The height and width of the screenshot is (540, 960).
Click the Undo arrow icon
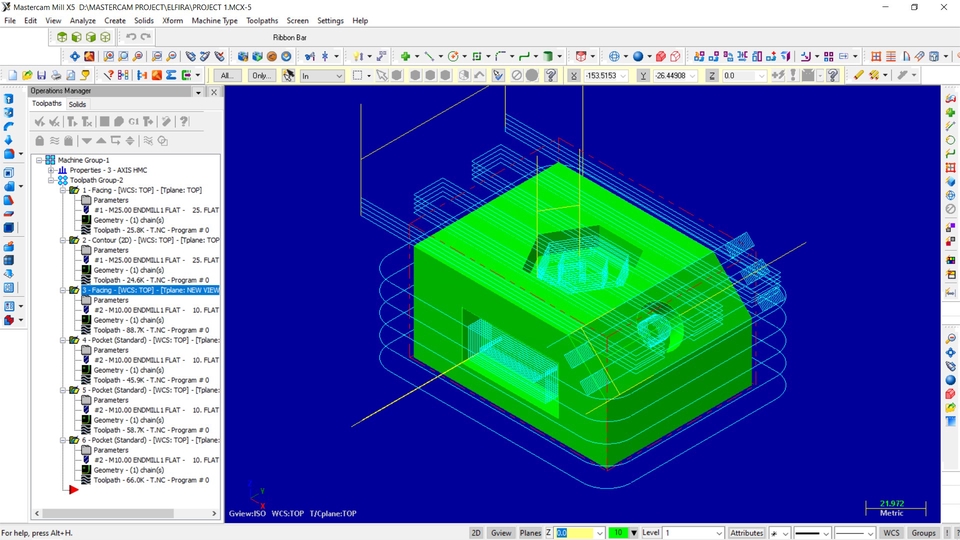coord(130,37)
